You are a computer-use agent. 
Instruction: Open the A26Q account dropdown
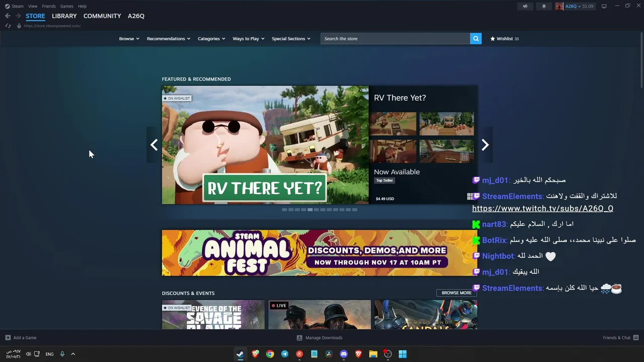573,6
